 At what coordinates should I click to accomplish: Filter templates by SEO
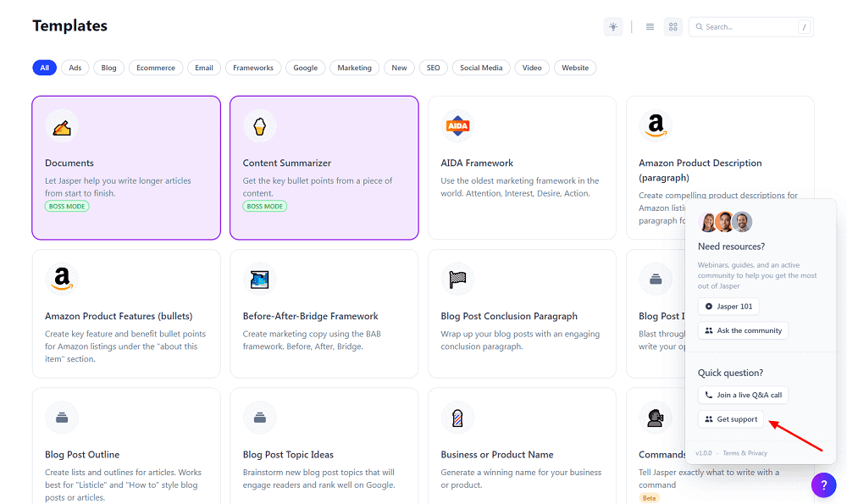tap(433, 68)
